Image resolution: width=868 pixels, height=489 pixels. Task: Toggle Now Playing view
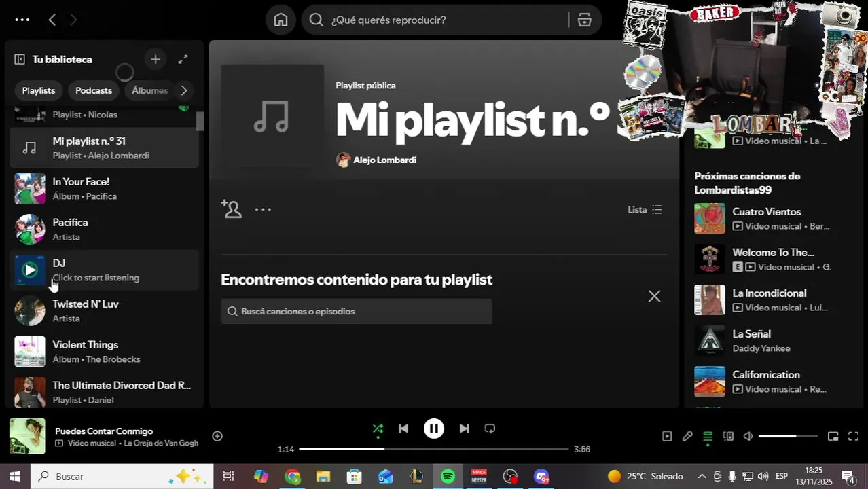coord(667,437)
